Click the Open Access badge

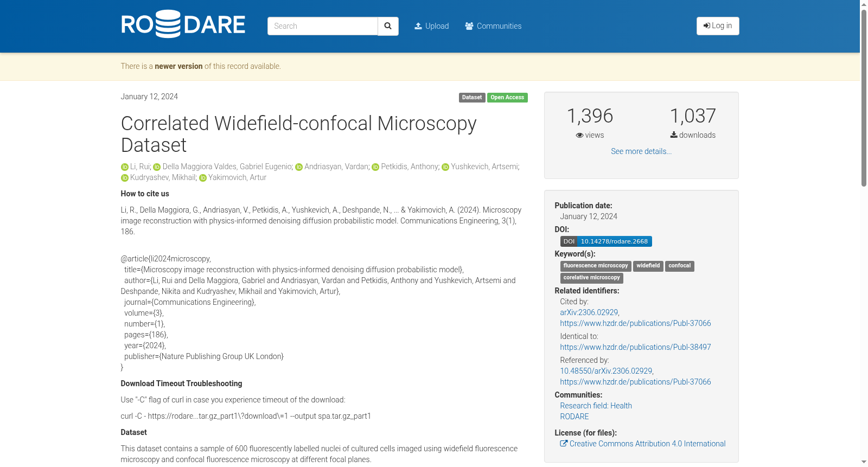(507, 98)
